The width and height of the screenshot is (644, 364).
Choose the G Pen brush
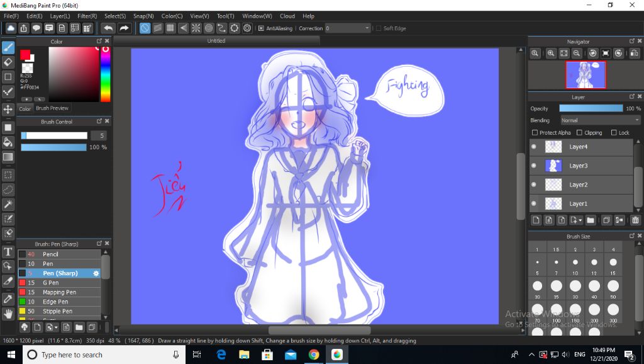click(59, 283)
